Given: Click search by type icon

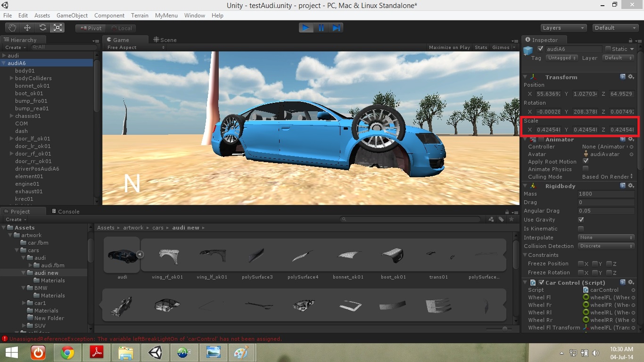Looking at the screenshot, I should click(x=491, y=219).
